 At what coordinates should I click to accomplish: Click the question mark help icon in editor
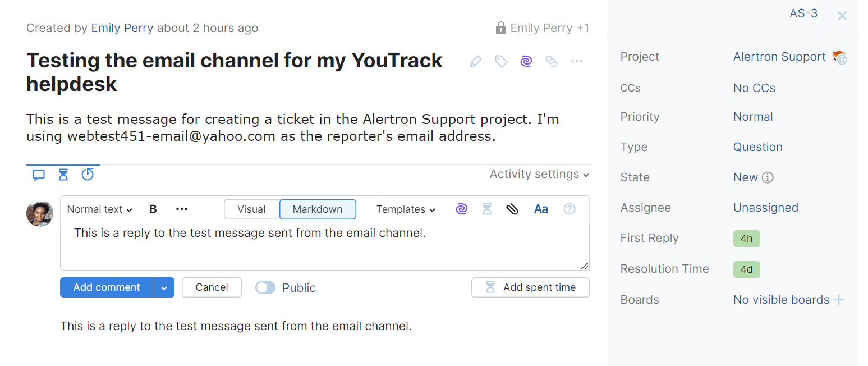(x=570, y=209)
